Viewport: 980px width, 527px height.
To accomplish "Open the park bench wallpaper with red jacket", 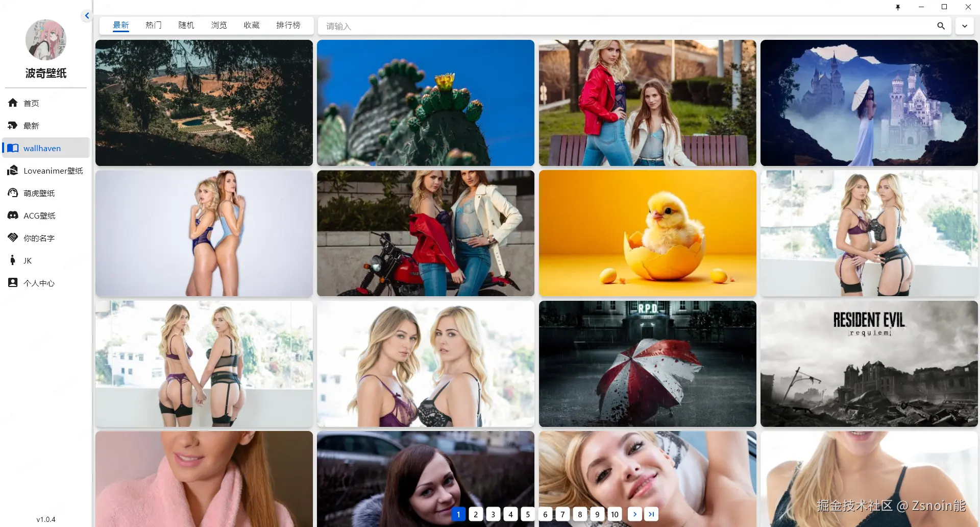I will [x=648, y=103].
